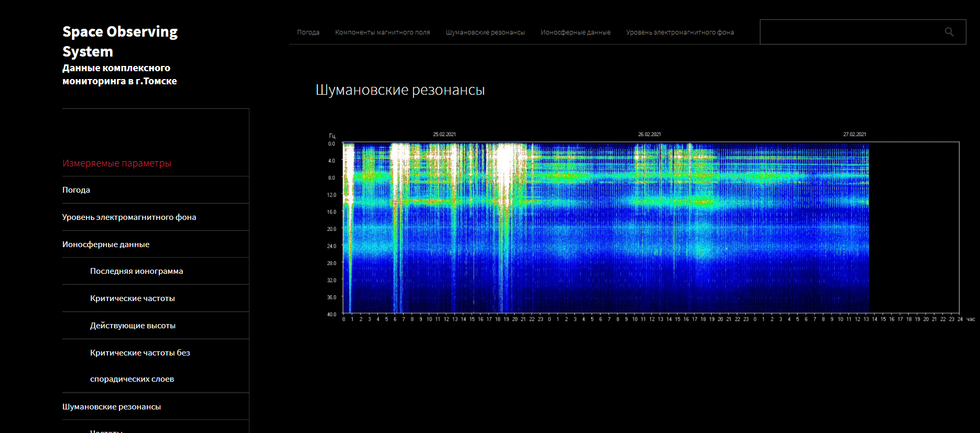Open Ионосферные данные in the sidebar
The height and width of the screenshot is (433, 980).
tap(106, 245)
